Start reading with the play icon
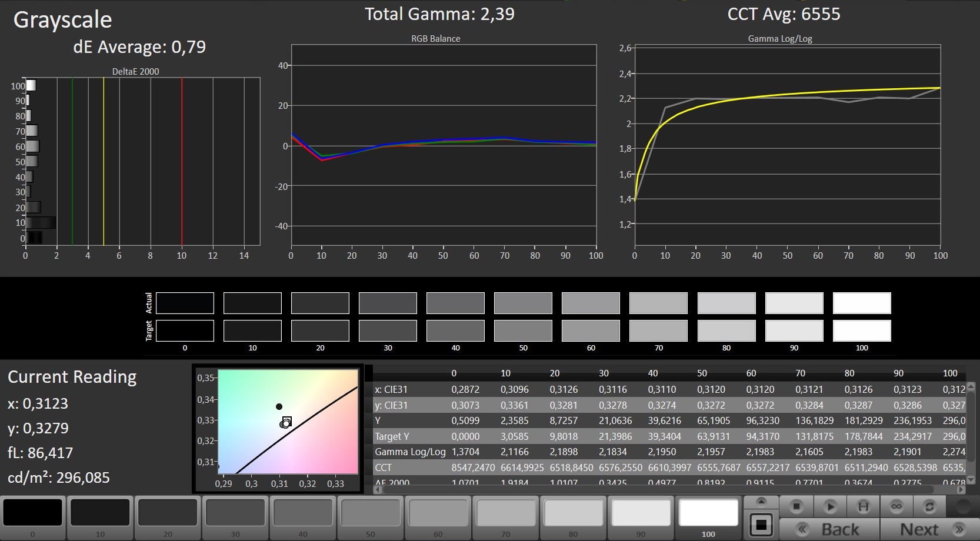 click(830, 506)
